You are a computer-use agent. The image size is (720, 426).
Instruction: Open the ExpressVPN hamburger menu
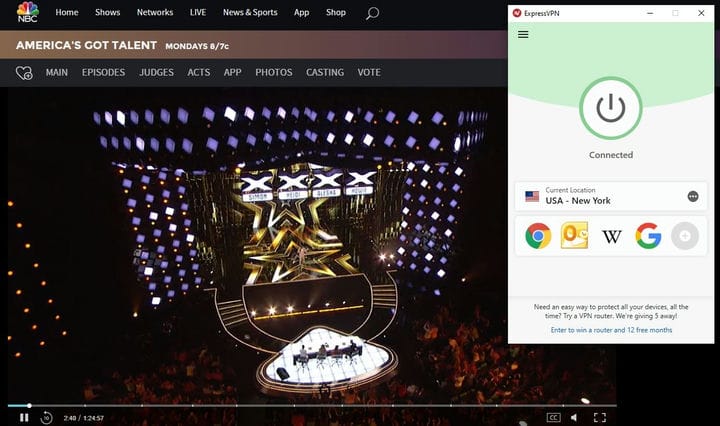tap(523, 34)
